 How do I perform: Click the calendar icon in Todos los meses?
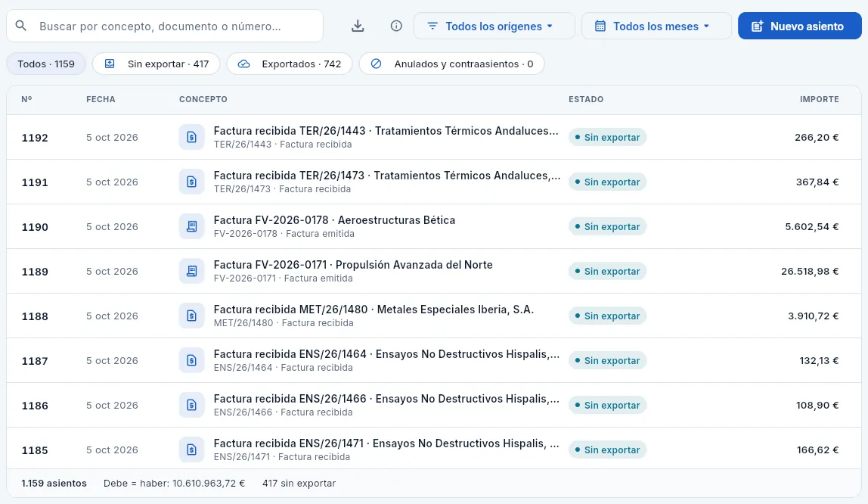click(600, 26)
